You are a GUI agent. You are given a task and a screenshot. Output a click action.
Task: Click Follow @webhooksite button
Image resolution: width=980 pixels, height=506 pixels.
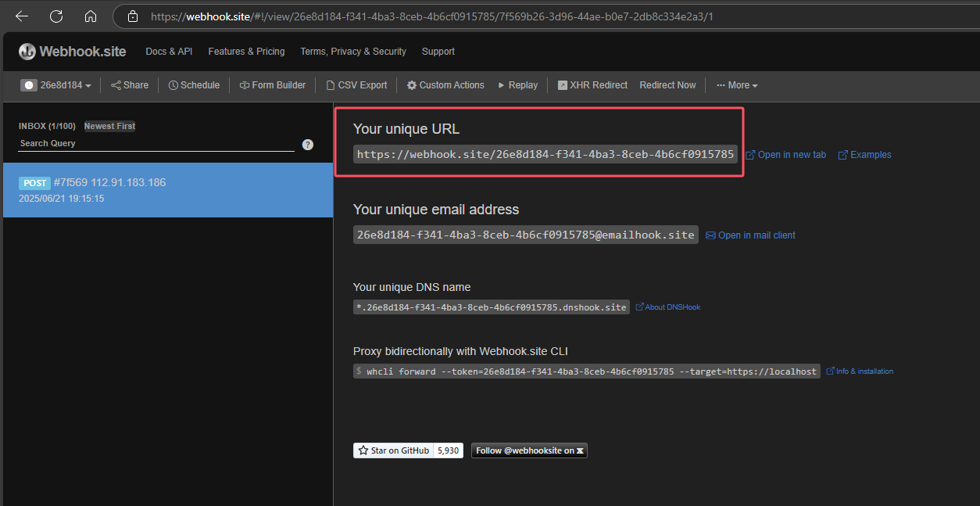point(529,450)
